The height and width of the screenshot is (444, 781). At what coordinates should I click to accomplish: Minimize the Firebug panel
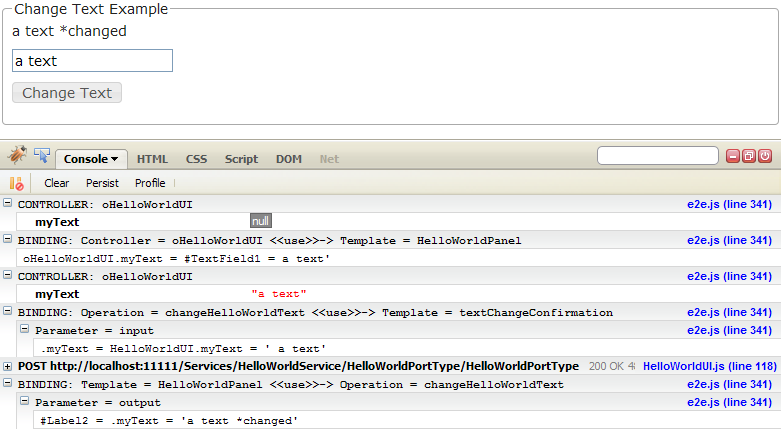(732, 156)
